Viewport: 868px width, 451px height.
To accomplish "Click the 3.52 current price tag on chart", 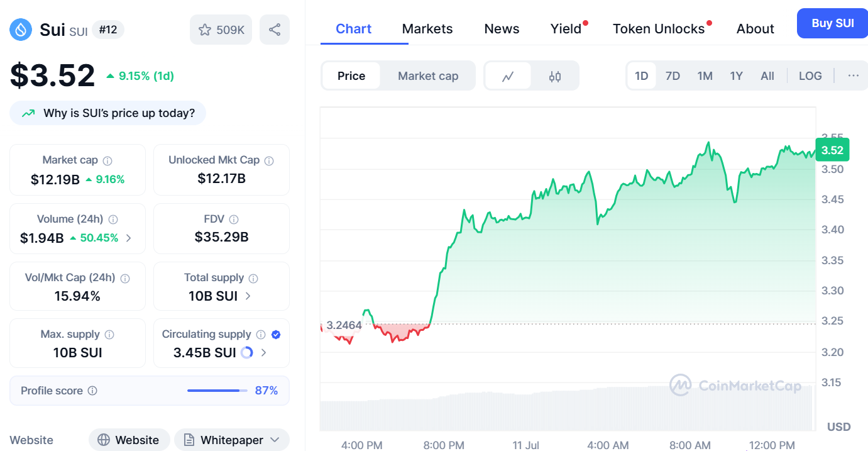I will (832, 150).
